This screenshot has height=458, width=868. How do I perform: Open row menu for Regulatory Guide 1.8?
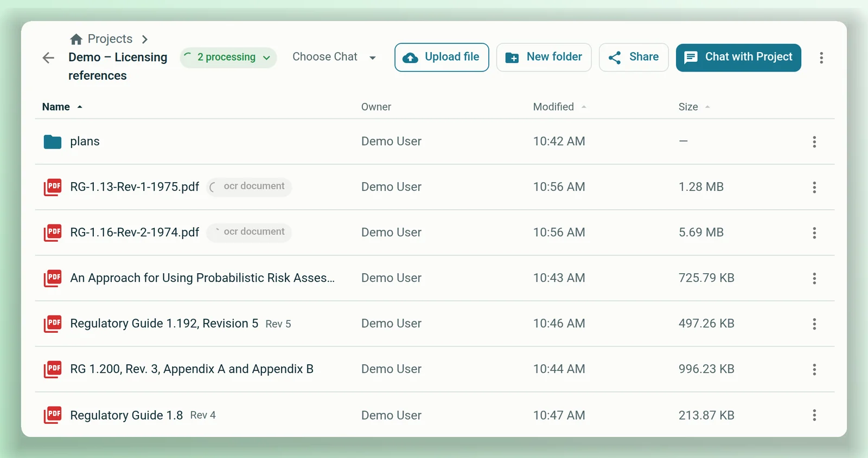click(x=814, y=415)
